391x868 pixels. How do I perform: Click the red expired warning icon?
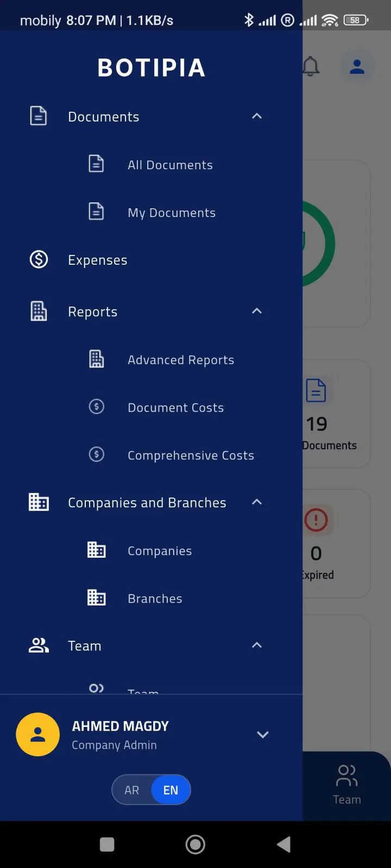point(316,520)
